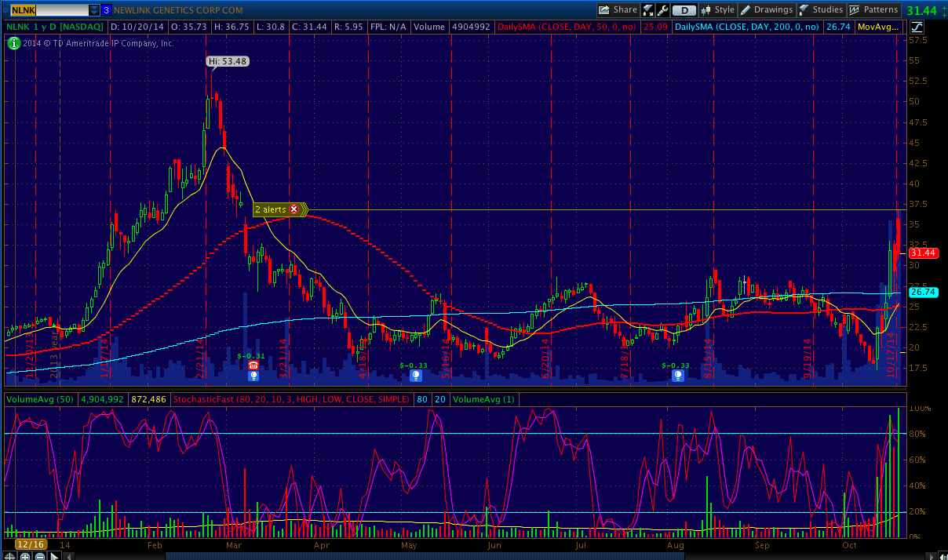Select the pointer cursor tool
The image size is (948, 560).
[55, 555]
